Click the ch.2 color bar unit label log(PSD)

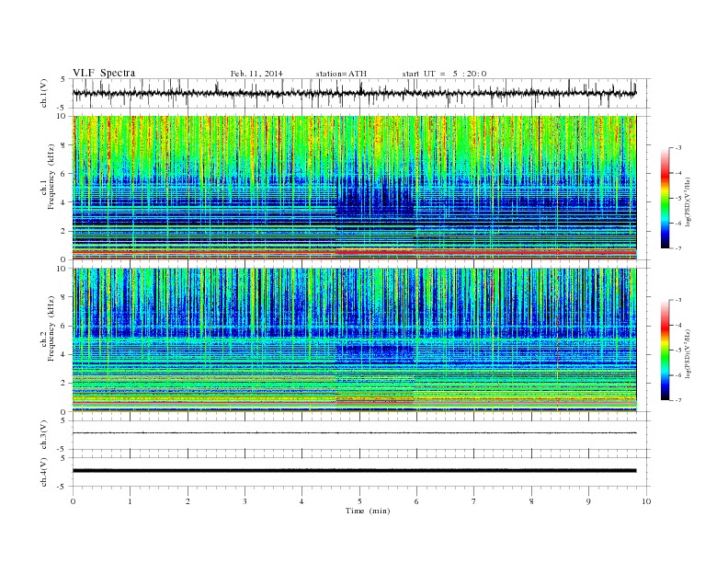(688, 354)
